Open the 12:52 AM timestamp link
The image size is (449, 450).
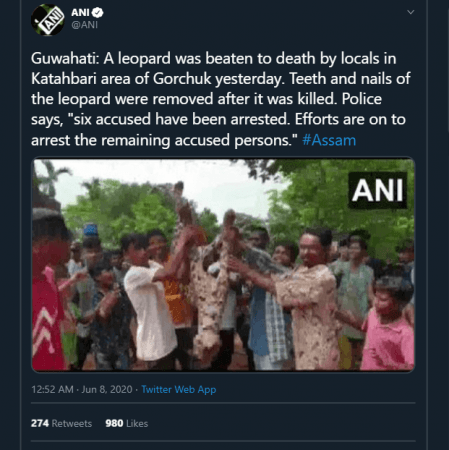tap(52, 389)
